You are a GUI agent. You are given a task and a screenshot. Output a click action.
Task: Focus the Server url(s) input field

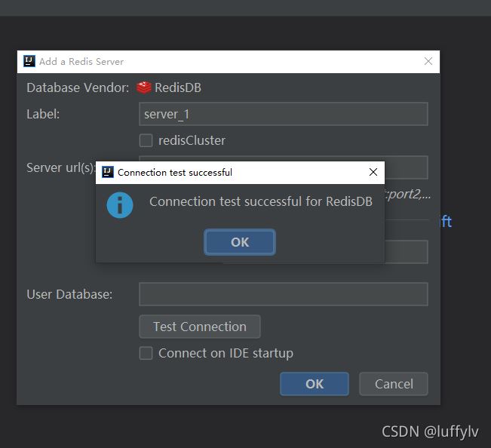406,167
